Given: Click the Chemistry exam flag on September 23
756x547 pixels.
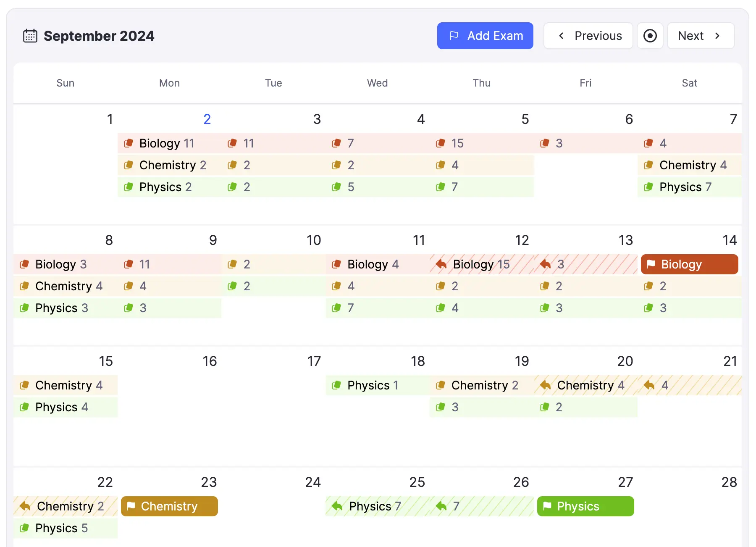Looking at the screenshot, I should click(131, 506).
